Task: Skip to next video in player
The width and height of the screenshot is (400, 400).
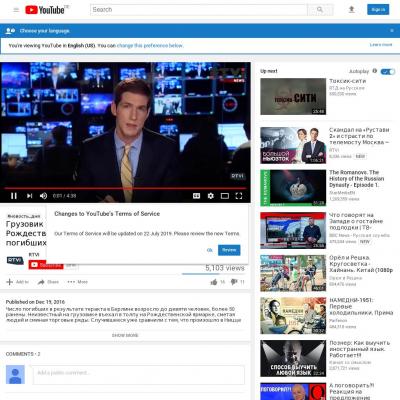Action: pos(29,196)
